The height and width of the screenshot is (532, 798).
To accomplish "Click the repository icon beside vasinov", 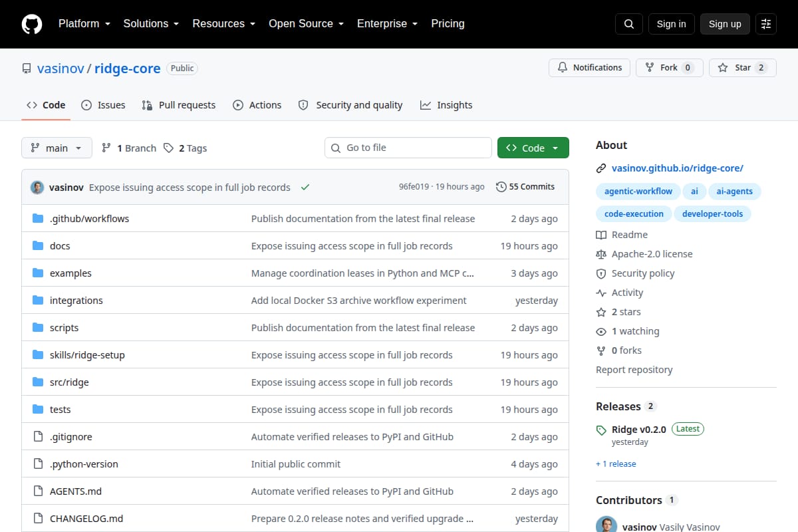I will (27, 68).
